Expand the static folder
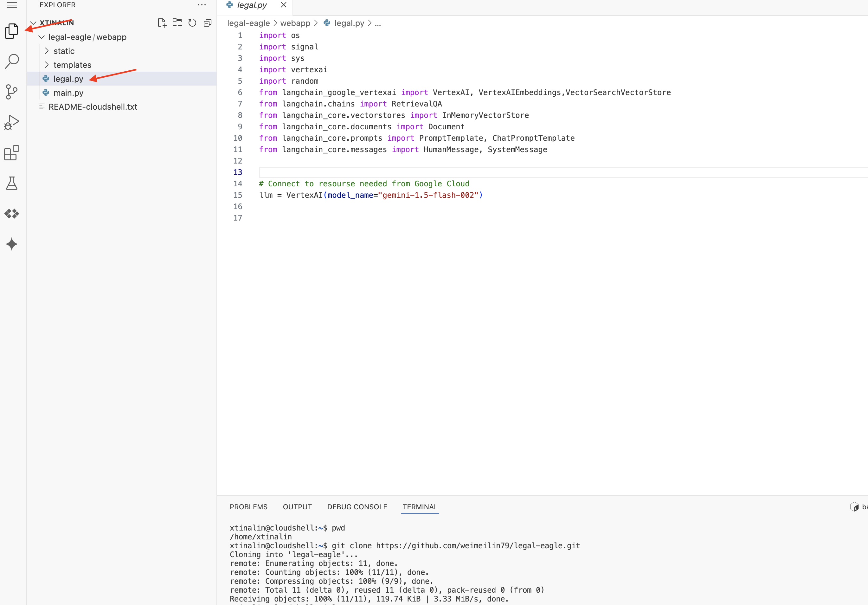Screen dimensions: 868x605 (63, 51)
